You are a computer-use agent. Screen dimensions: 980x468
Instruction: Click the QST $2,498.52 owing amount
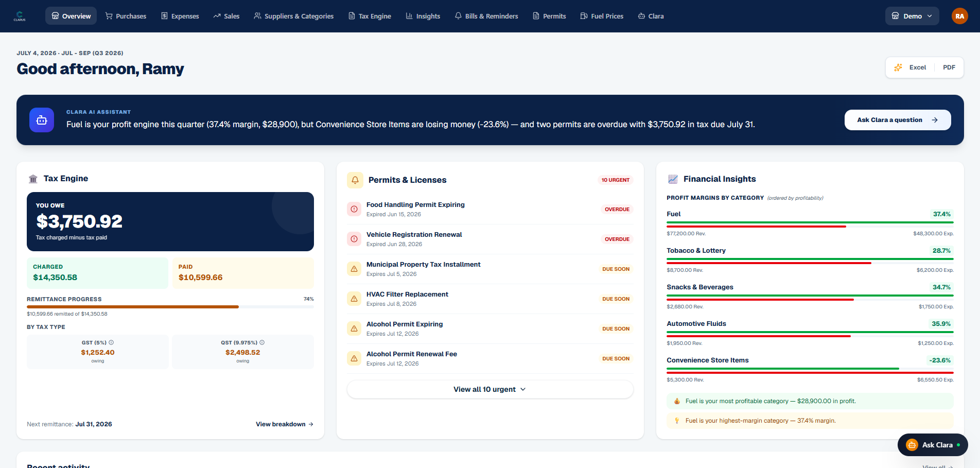click(x=243, y=352)
